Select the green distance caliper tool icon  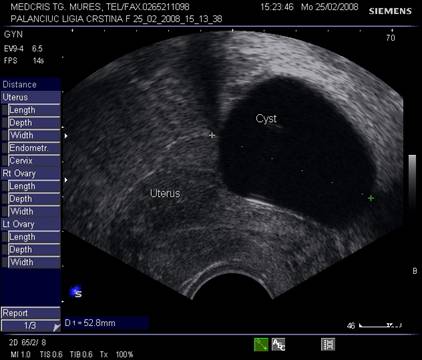pyautogui.click(x=261, y=344)
